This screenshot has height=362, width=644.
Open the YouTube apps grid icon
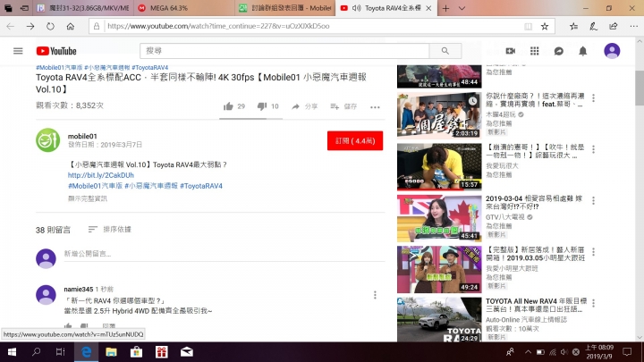(534, 51)
